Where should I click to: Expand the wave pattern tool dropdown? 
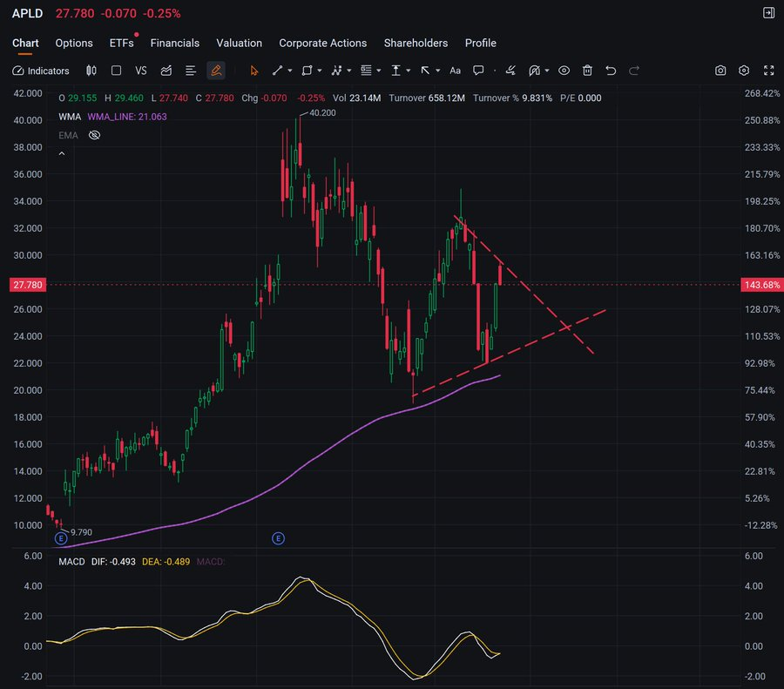point(349,71)
